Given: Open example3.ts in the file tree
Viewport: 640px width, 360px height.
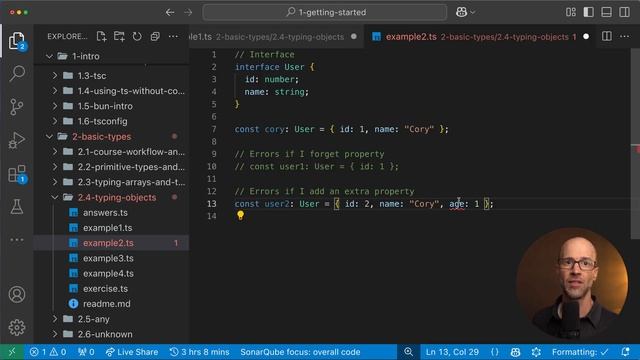Looking at the screenshot, I should [x=111, y=258].
